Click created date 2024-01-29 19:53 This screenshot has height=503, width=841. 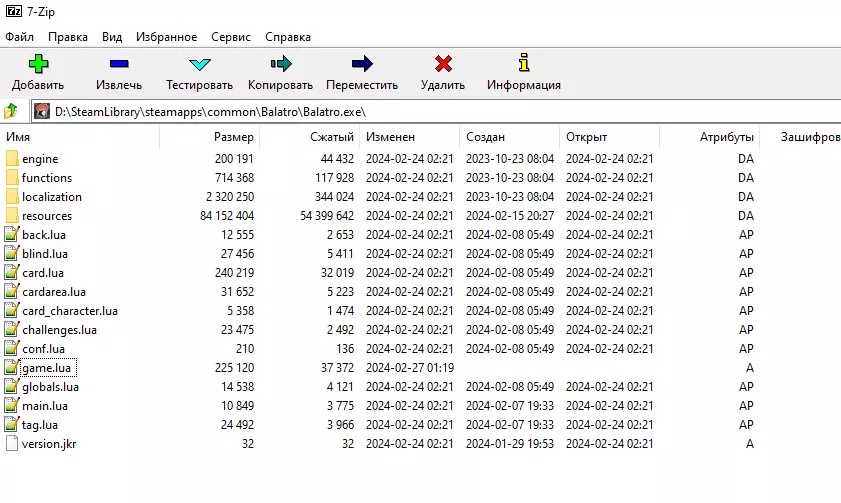tap(510, 444)
